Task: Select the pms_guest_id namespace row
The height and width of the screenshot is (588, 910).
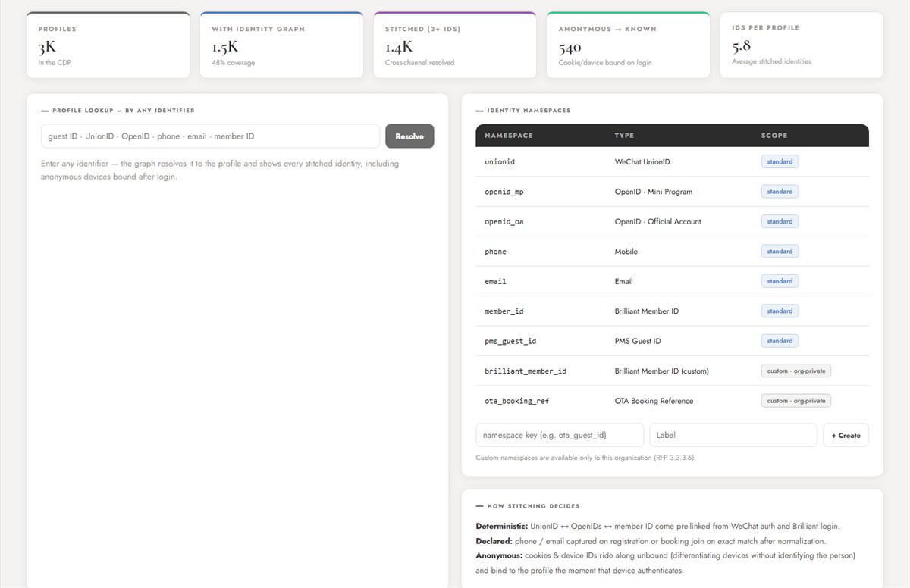Action: pyautogui.click(x=672, y=341)
